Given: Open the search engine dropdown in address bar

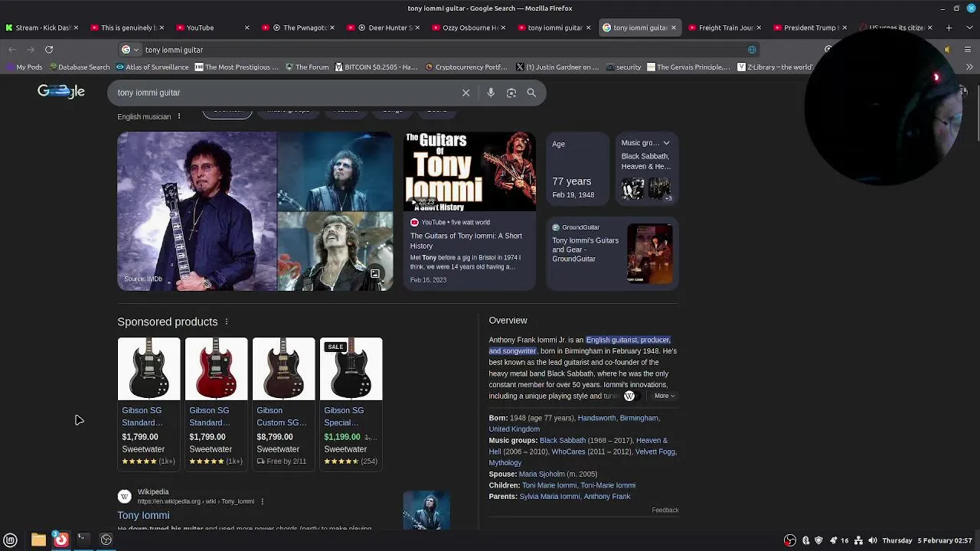Looking at the screenshot, I should 130,50.
